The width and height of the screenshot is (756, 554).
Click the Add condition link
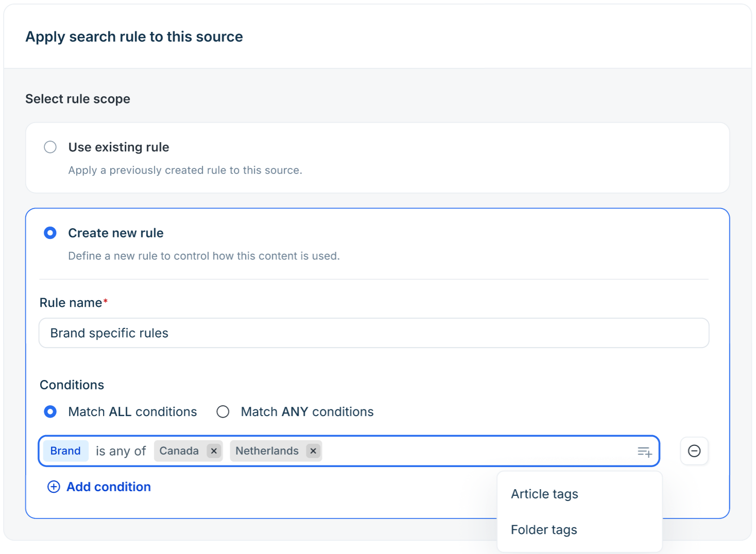point(109,487)
